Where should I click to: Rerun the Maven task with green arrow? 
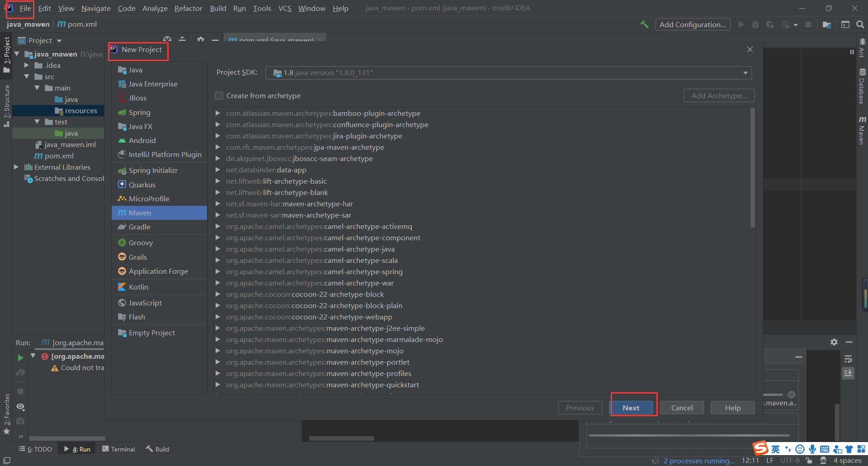[20, 357]
